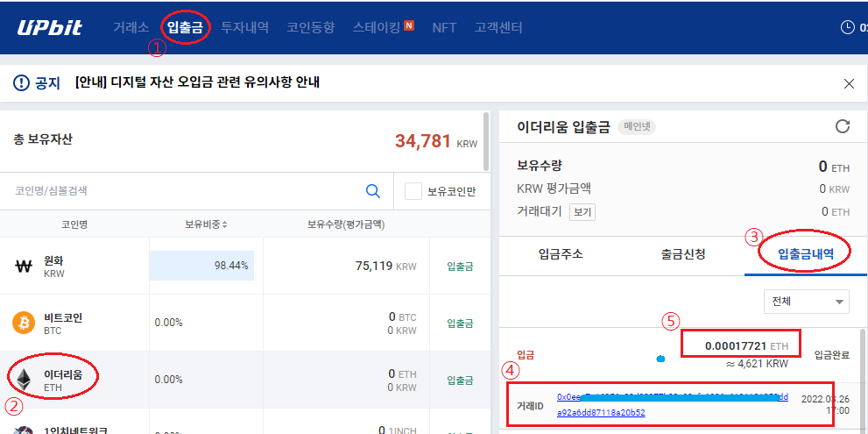Select the 이더리움 ETH row
The image size is (868, 434).
click(244, 380)
